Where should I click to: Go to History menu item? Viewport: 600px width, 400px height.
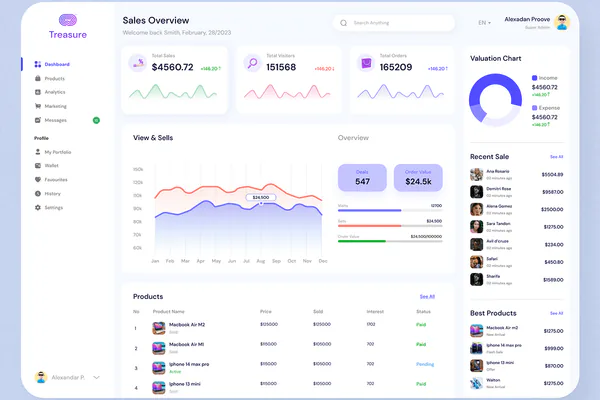(x=52, y=194)
